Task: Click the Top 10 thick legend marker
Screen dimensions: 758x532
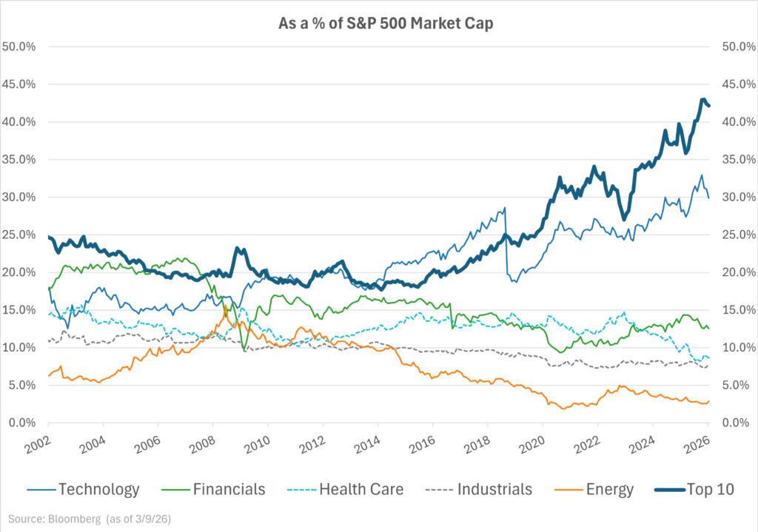Action: pos(668,489)
